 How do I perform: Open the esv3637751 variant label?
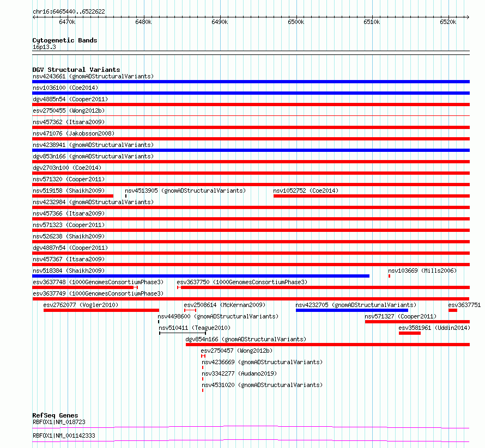pyautogui.click(x=464, y=305)
